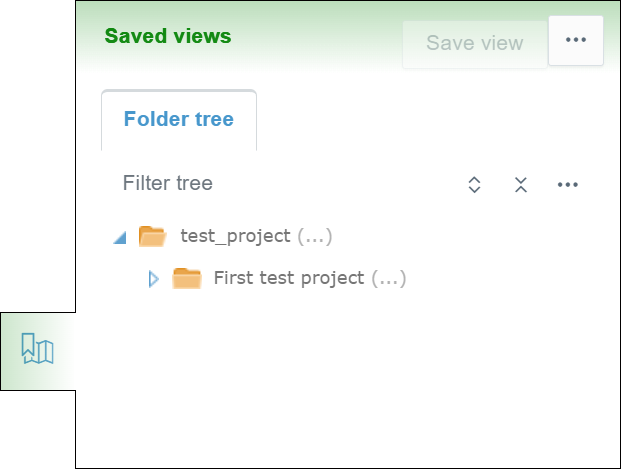Focus the Filter tree input field

tap(280, 184)
